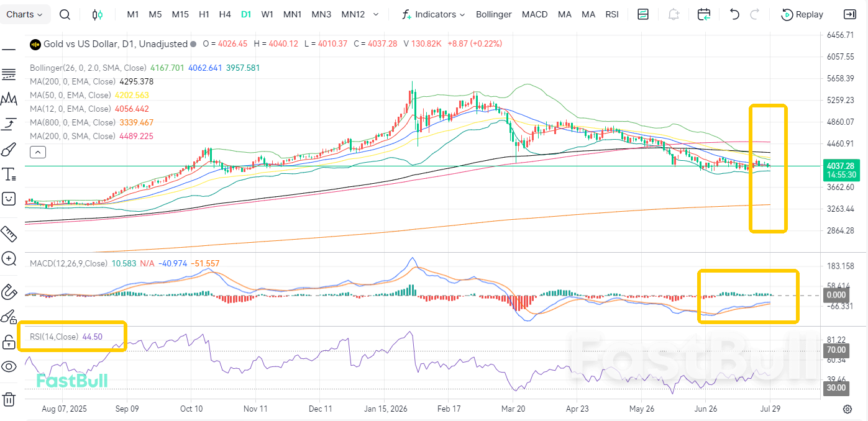Switch to MN3 timeframe
The height and width of the screenshot is (421, 868).
(x=321, y=14)
